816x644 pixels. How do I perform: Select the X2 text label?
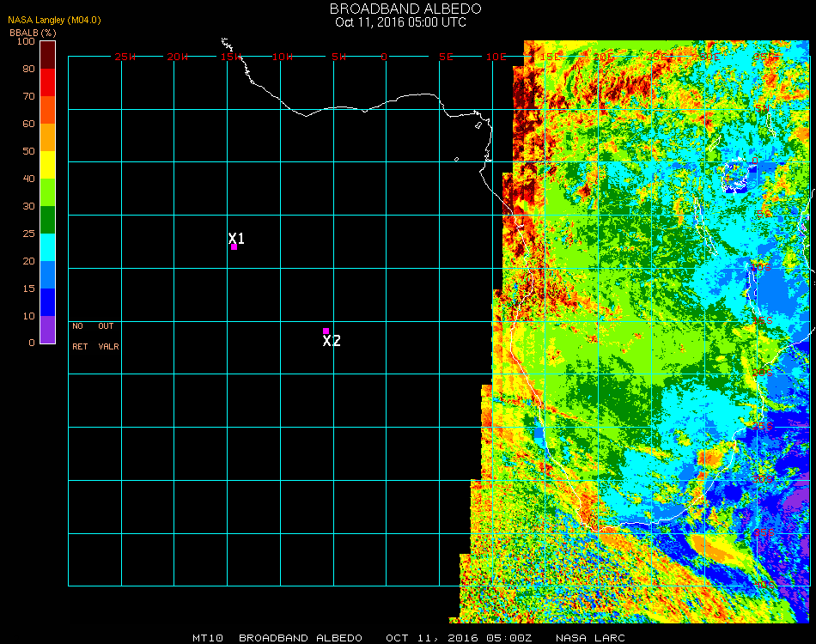332,341
